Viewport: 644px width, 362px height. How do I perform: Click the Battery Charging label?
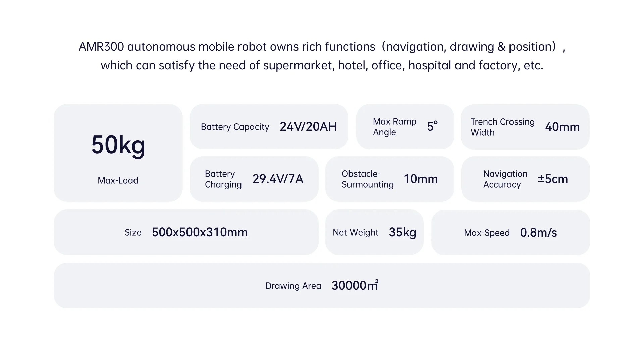(223, 179)
